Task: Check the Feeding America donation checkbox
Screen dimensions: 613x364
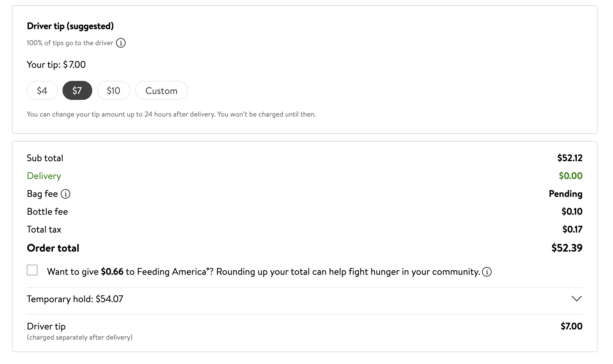Action: [x=32, y=270]
